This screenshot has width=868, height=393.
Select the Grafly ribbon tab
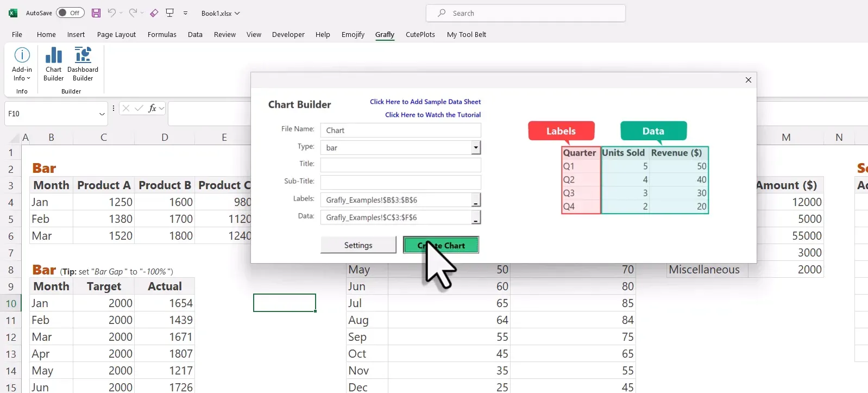coord(385,34)
